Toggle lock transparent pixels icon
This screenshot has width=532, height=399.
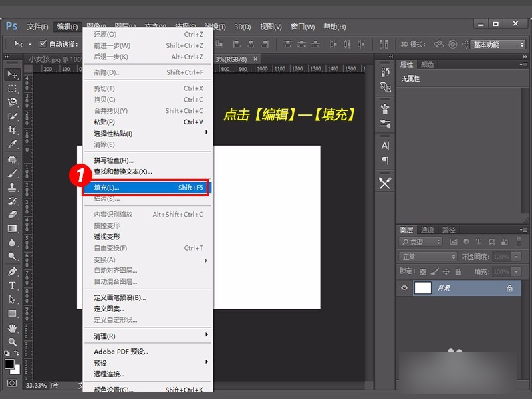[422, 271]
